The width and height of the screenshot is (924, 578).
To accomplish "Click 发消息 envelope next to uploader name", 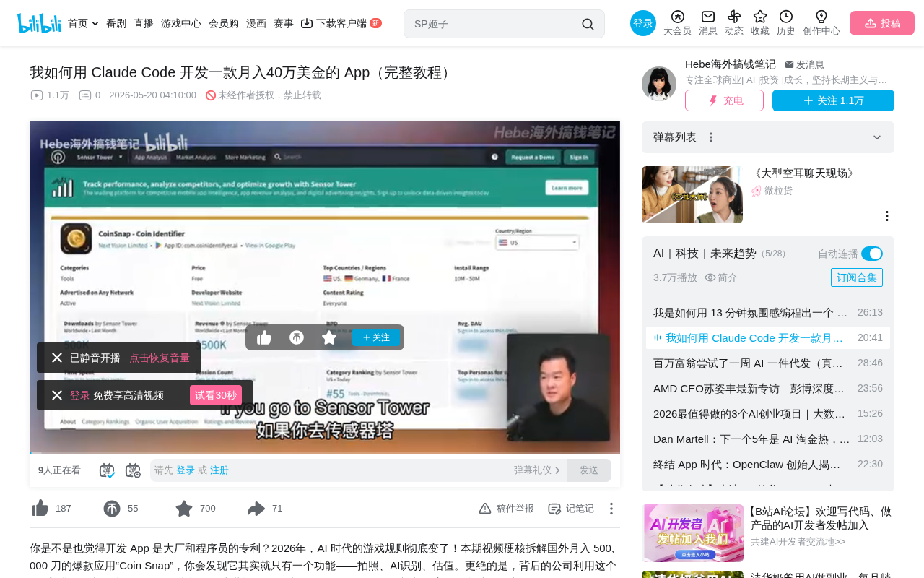I will tap(804, 64).
